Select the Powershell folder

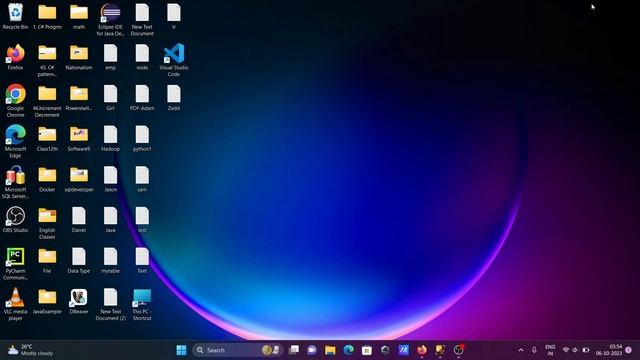pos(79,98)
